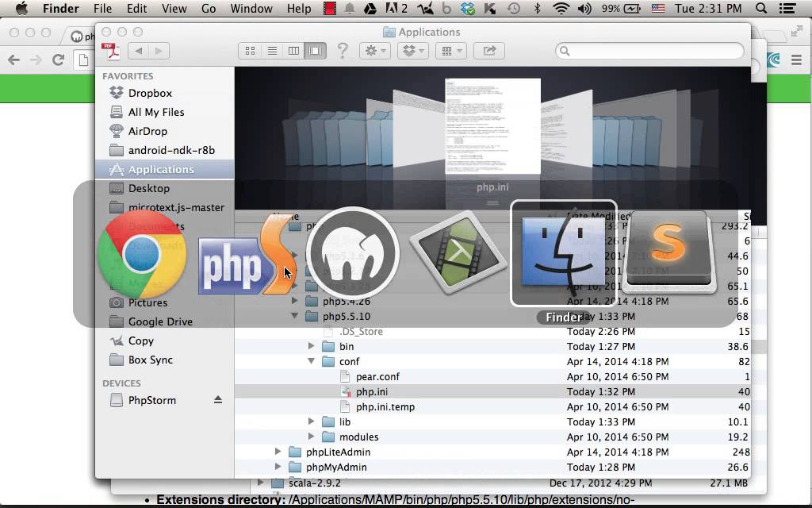Screen dimensions: 812x508
Task: Select the Finder face icon in app switcher
Action: 564,252
